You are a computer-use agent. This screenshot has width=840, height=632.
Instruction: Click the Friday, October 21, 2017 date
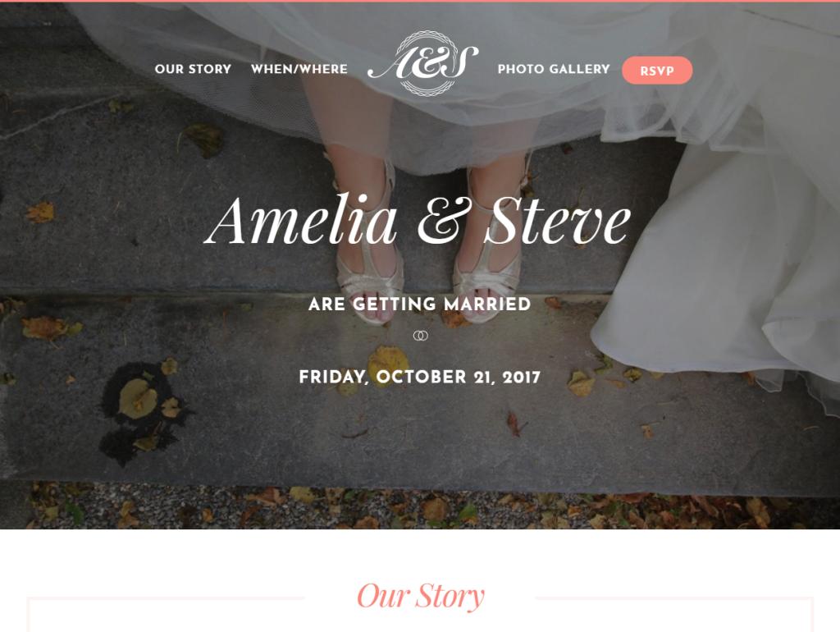tap(419, 377)
